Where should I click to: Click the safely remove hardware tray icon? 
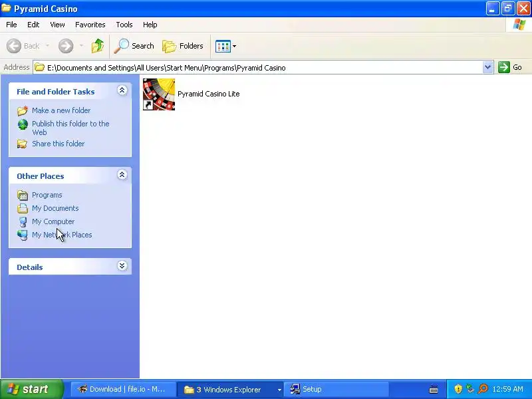click(470, 389)
